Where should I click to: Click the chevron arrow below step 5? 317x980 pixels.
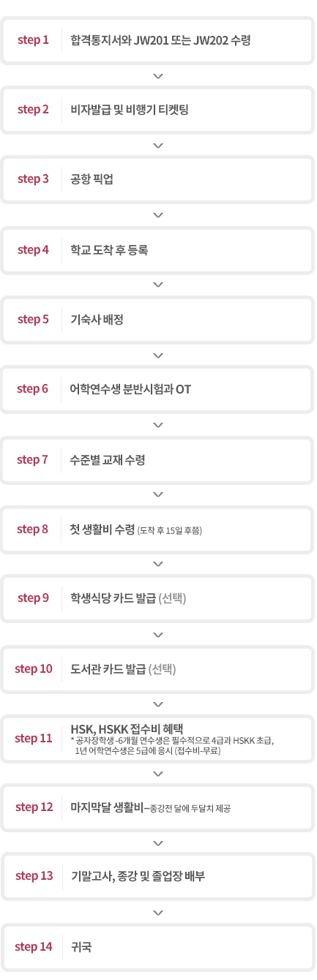tap(158, 355)
